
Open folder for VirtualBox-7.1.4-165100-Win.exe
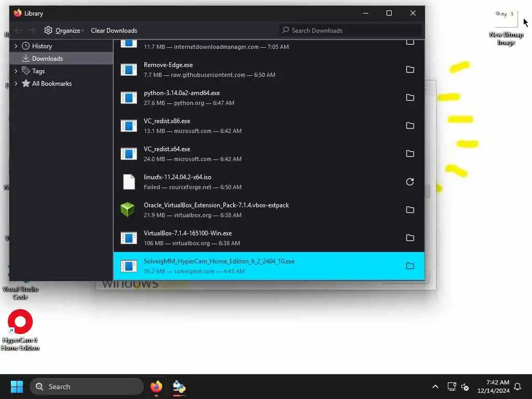pyautogui.click(x=410, y=238)
